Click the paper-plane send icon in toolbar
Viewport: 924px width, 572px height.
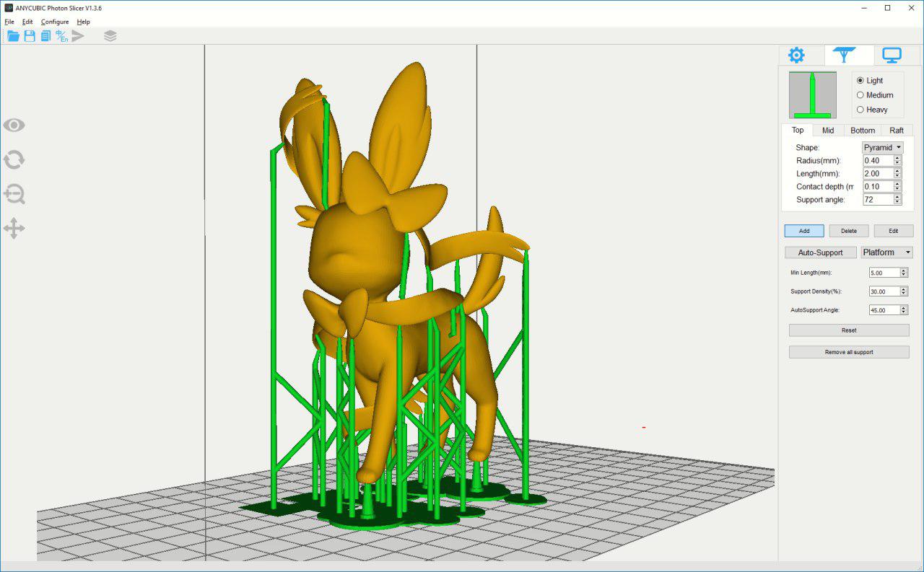(x=78, y=36)
